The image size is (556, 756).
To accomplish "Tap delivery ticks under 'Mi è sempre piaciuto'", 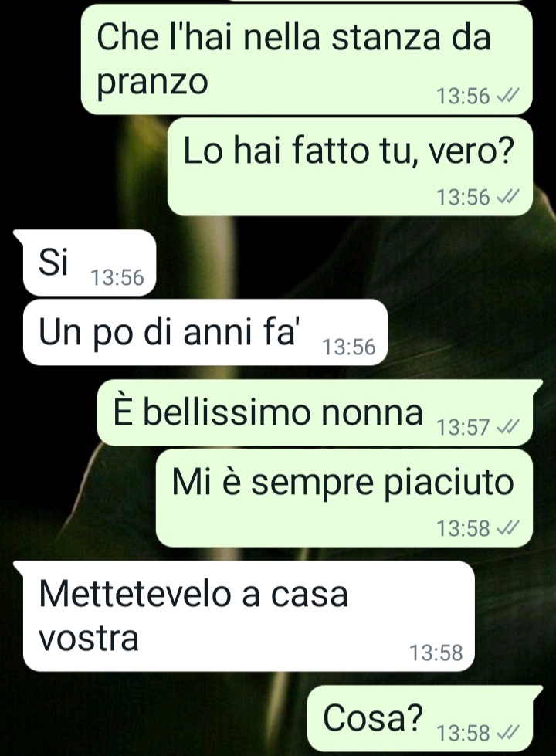I will (508, 528).
